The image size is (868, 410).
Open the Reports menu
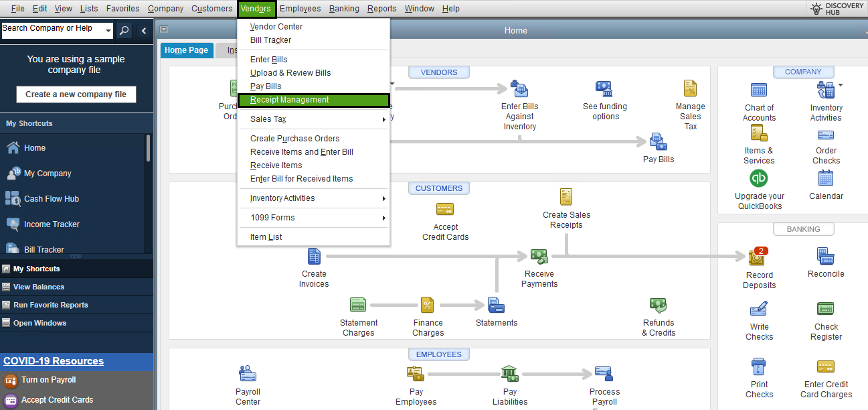click(x=381, y=9)
